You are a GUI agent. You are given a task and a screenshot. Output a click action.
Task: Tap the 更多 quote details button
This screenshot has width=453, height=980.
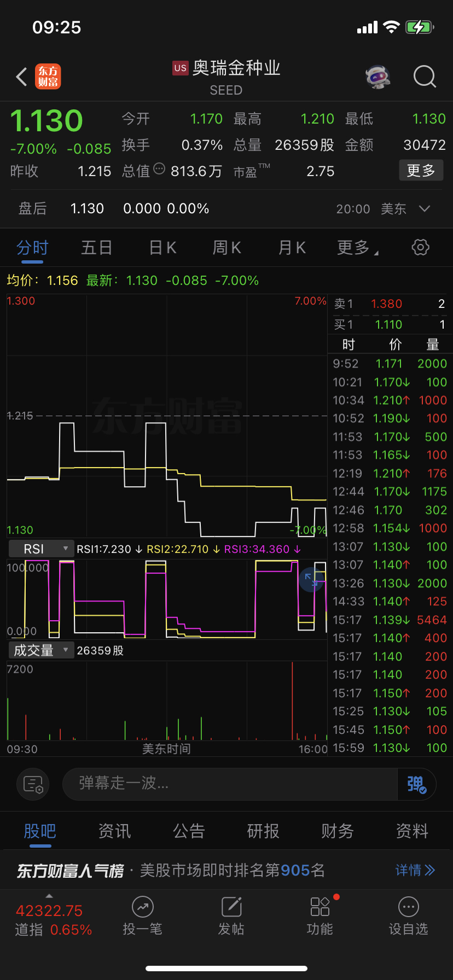(421, 171)
